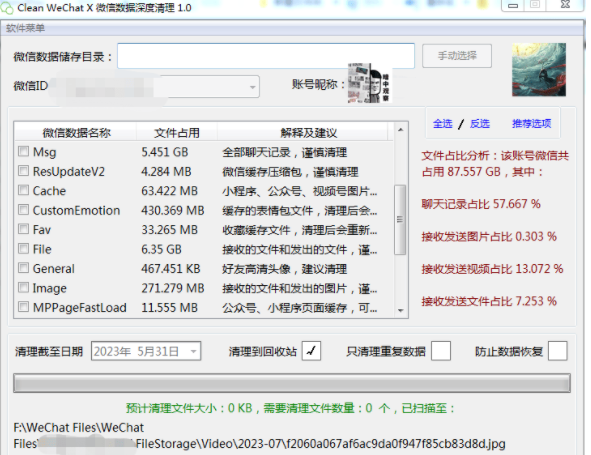Click the Clean WeChat X title bar icon
This screenshot has width=591, height=455.
point(6,8)
